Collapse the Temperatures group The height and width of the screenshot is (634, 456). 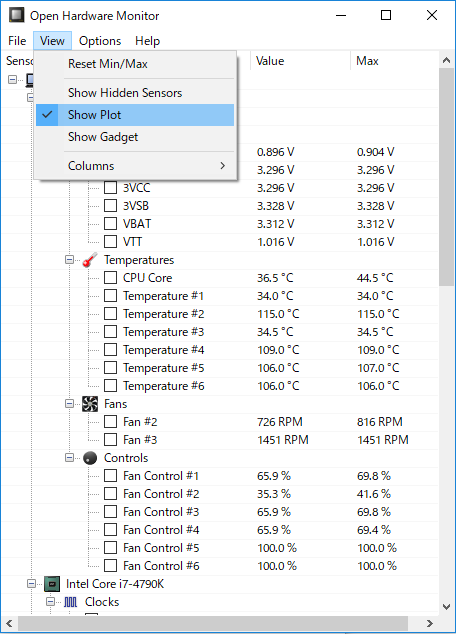(x=70, y=260)
